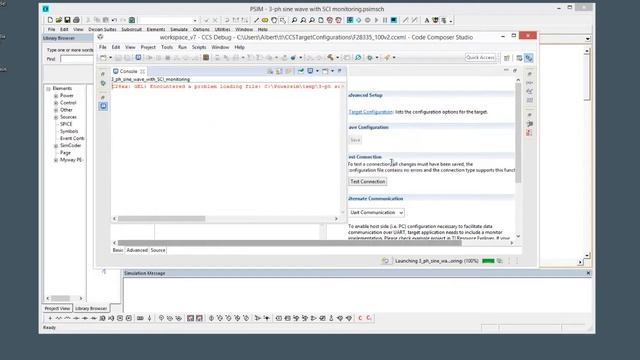Open the Run menu in Code Composer Studio
640x360 pixels.
pyautogui.click(x=182, y=47)
